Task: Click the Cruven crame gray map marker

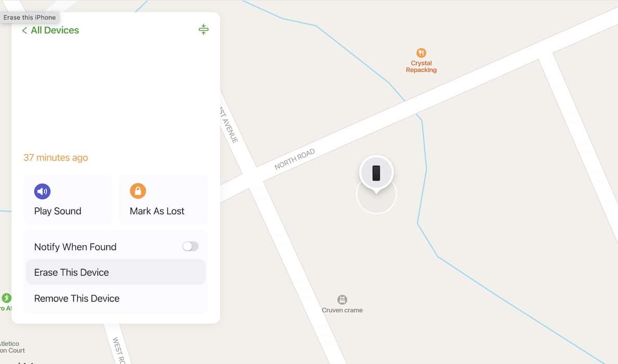Action: [342, 300]
